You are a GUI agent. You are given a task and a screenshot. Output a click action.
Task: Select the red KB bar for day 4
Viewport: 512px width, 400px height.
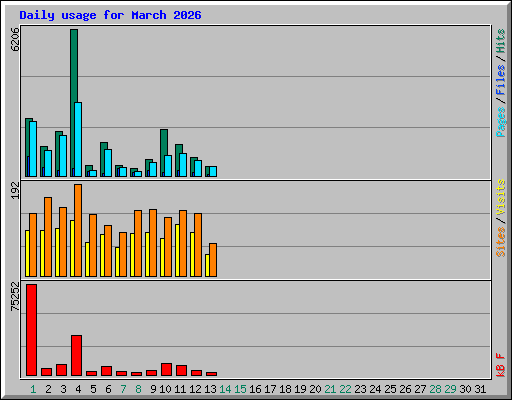76,356
